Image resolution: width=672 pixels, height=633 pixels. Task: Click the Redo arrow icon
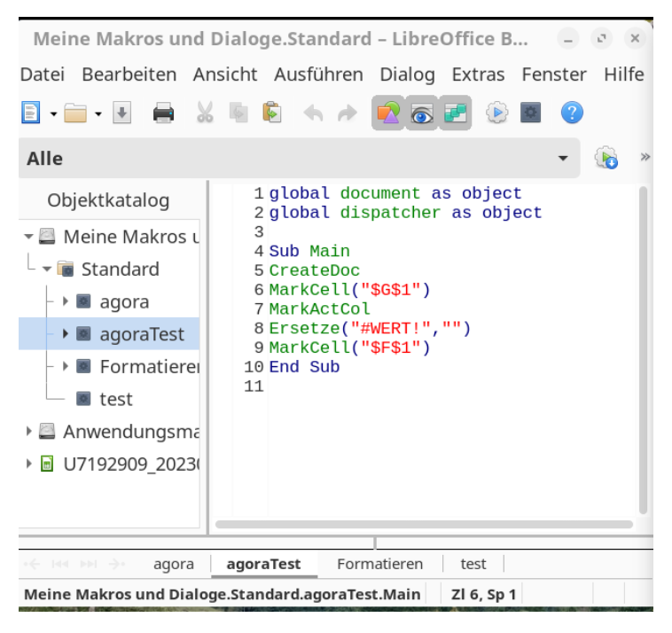348,113
